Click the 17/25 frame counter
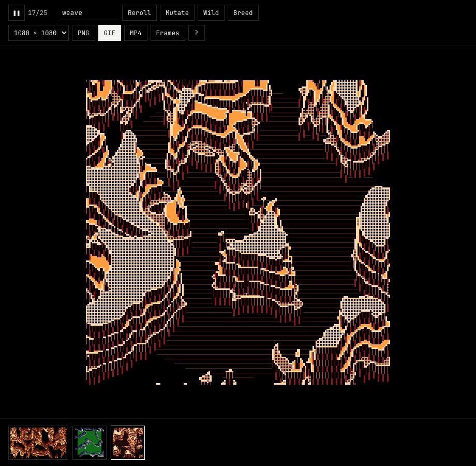 pyautogui.click(x=37, y=13)
